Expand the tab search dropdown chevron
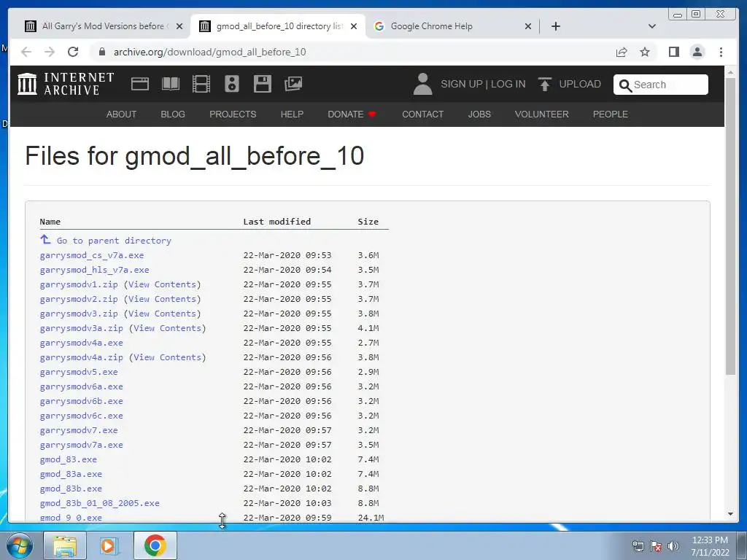747x560 pixels. click(x=652, y=26)
